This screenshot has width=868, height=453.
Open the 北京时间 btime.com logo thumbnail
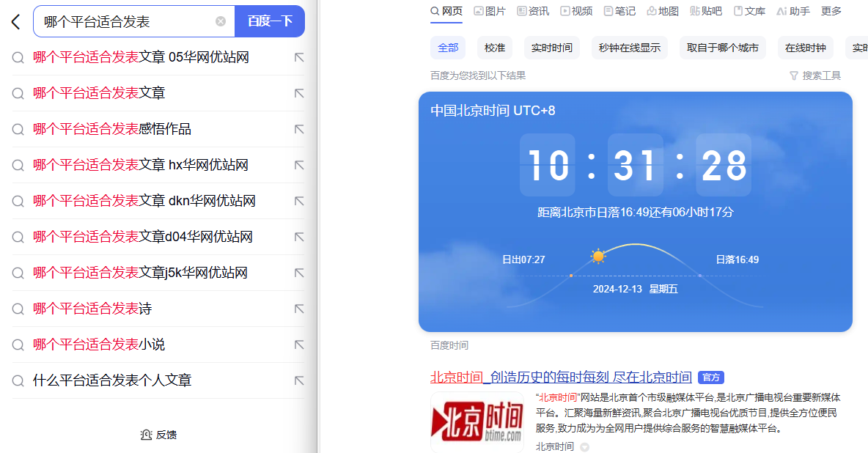pos(477,422)
